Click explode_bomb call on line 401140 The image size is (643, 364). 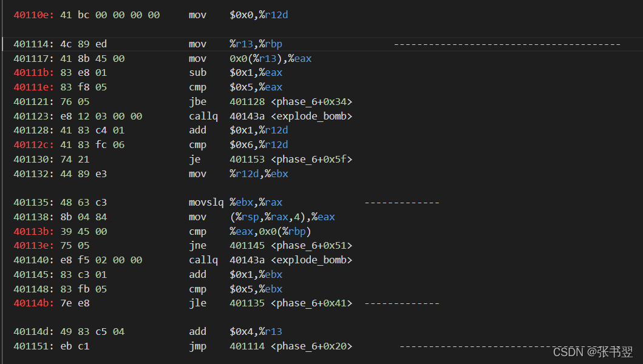coord(291,260)
